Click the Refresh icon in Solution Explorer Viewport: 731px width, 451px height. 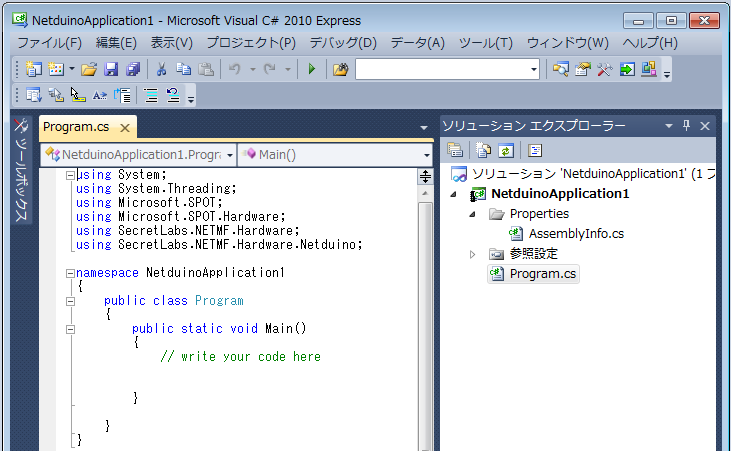tap(506, 150)
